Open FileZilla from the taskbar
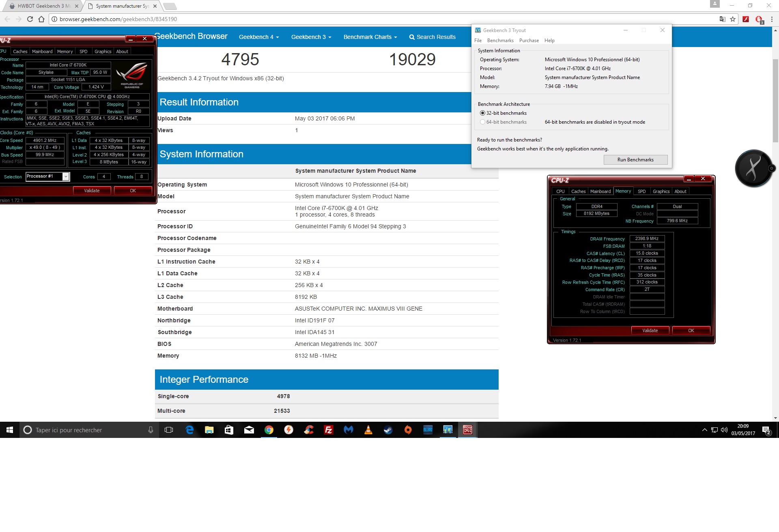This screenshot has height=532, width=779. click(x=329, y=430)
